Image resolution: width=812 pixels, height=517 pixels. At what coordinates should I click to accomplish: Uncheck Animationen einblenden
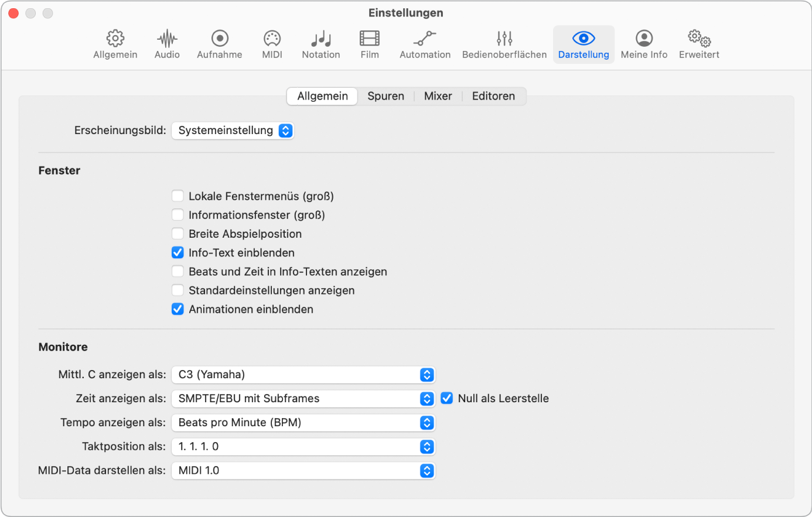click(178, 309)
